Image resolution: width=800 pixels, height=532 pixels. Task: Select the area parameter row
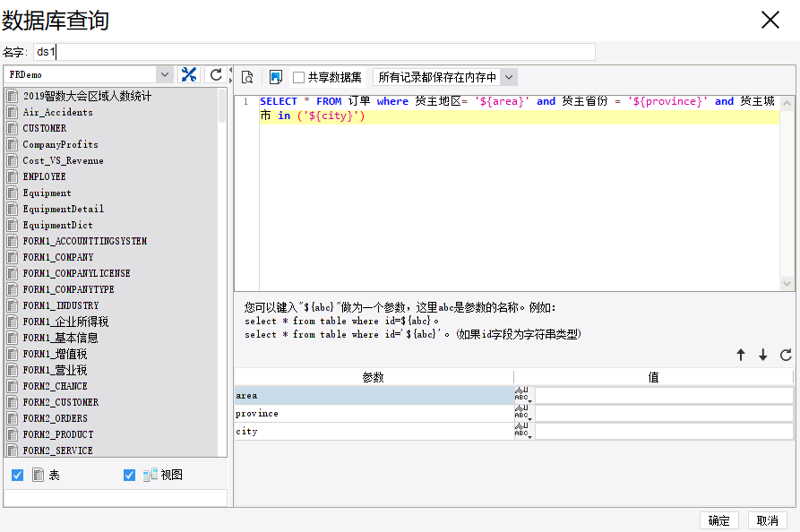click(374, 395)
